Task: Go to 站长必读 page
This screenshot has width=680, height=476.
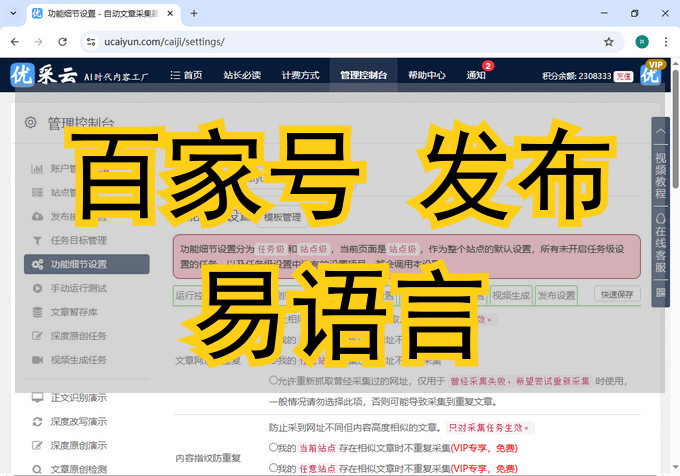Action: (x=242, y=75)
